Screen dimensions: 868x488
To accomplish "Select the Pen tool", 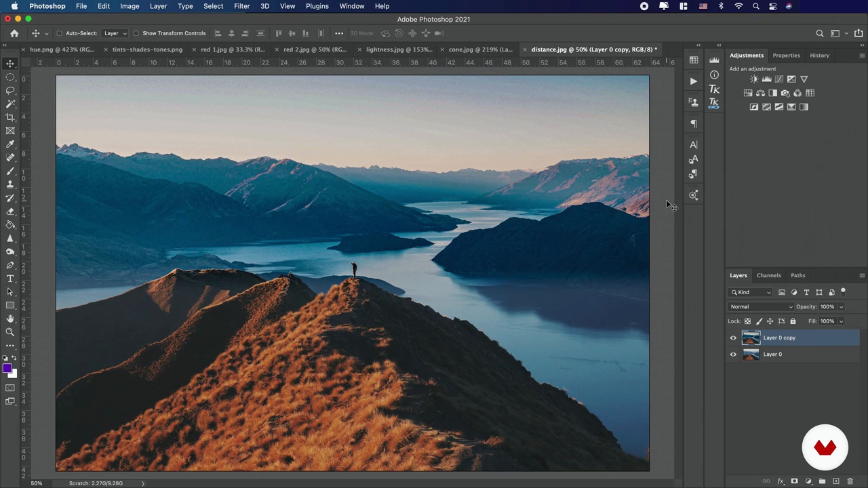I will (x=10, y=265).
